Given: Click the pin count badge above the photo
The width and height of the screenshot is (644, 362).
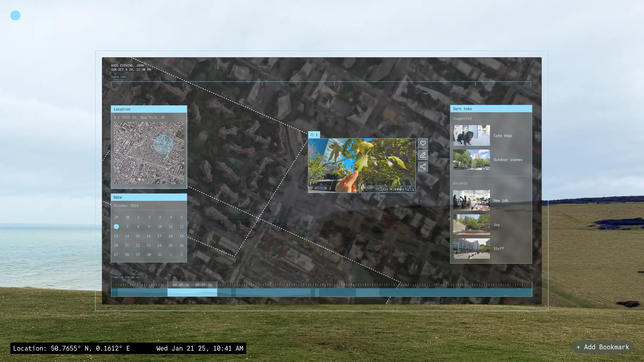Looking at the screenshot, I should [314, 135].
